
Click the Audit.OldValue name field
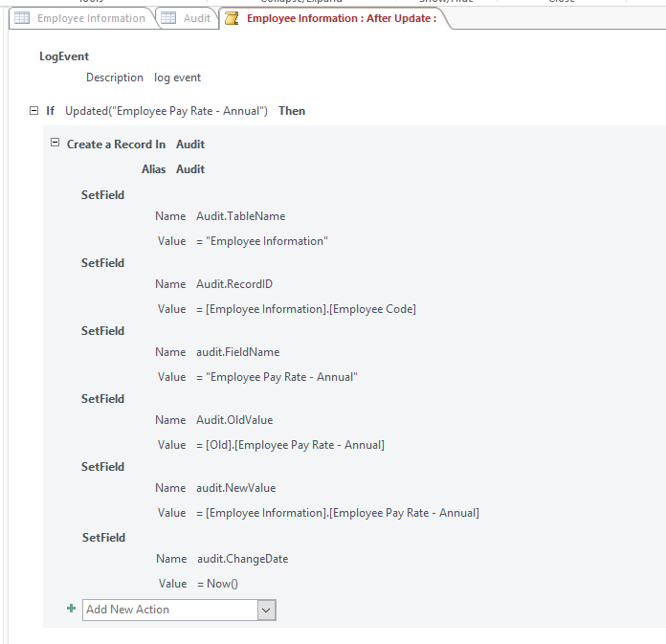click(x=234, y=420)
